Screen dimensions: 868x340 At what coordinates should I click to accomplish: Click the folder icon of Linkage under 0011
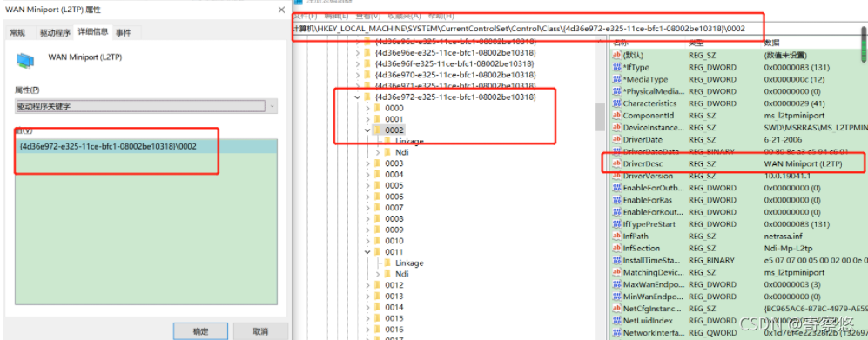pyautogui.click(x=387, y=263)
